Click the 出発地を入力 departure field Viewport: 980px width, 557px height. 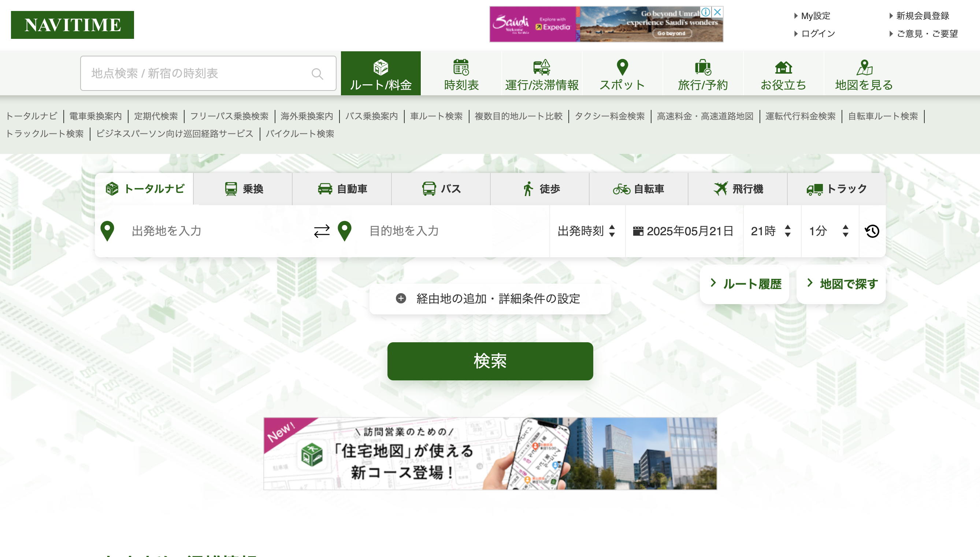click(x=214, y=231)
